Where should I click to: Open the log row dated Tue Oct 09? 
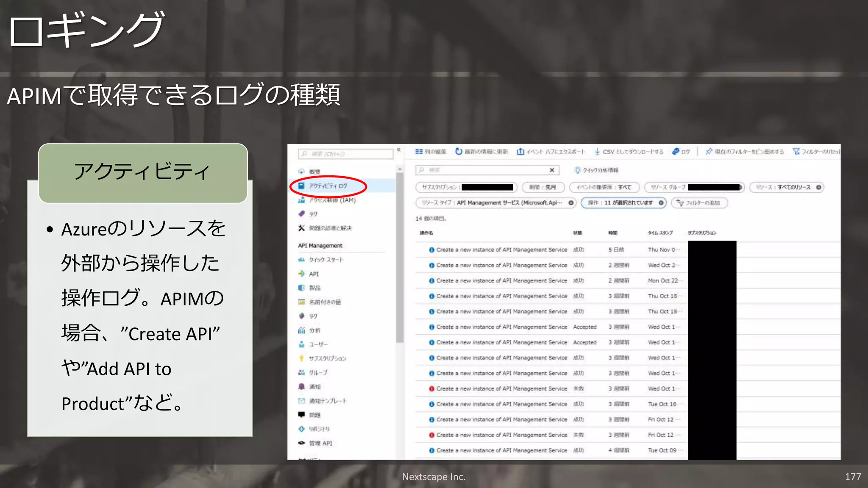[x=627, y=450]
